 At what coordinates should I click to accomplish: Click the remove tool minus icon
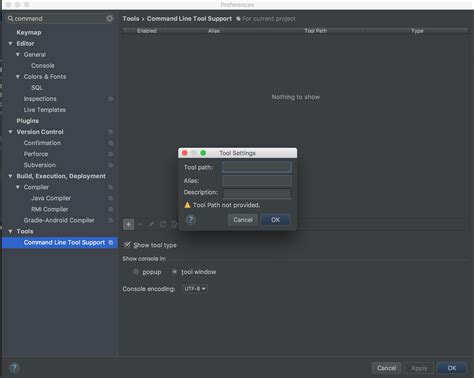coord(140,224)
